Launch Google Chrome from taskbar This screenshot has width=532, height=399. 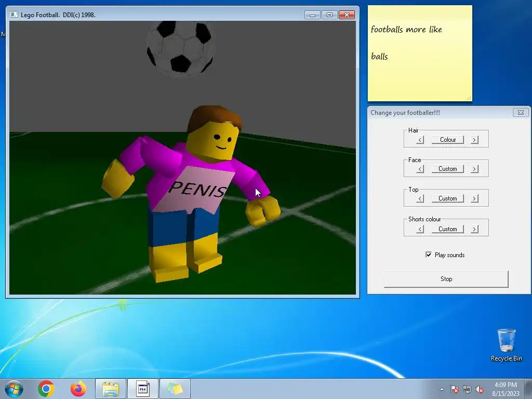pyautogui.click(x=46, y=389)
